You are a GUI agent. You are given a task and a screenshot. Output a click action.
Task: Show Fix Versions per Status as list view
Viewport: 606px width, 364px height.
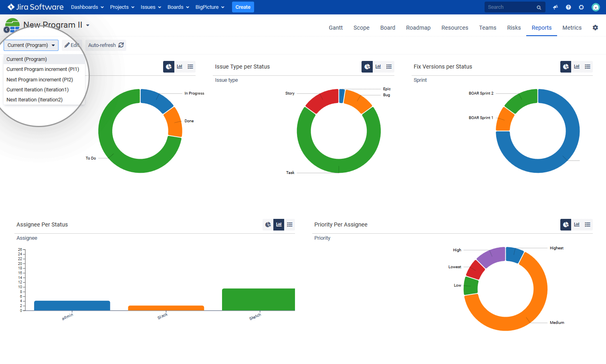[588, 67]
